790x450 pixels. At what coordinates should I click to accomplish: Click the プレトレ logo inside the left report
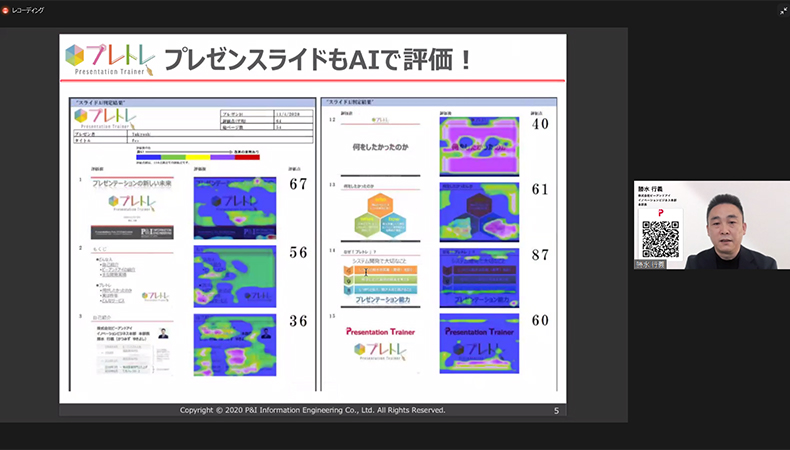(x=105, y=119)
